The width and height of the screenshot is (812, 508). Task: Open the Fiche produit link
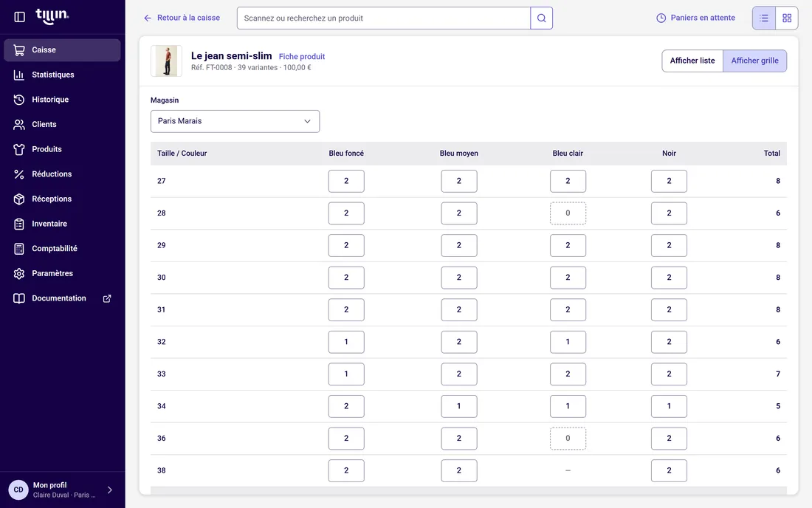pos(302,56)
